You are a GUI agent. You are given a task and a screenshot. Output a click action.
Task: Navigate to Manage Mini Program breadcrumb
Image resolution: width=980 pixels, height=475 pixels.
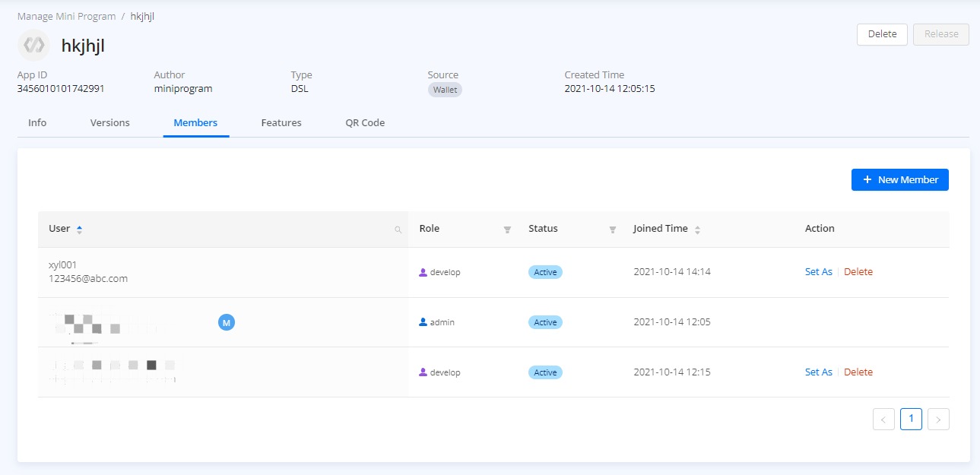pyautogui.click(x=67, y=16)
